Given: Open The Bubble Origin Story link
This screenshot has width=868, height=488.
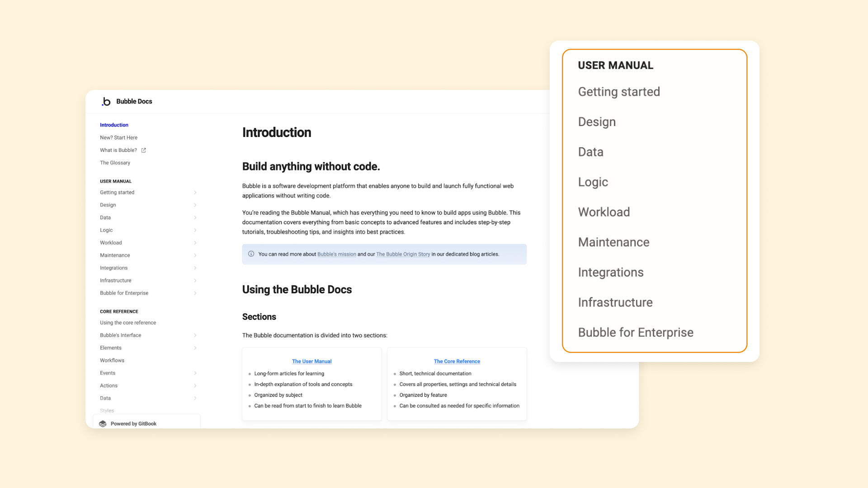Looking at the screenshot, I should (x=403, y=254).
